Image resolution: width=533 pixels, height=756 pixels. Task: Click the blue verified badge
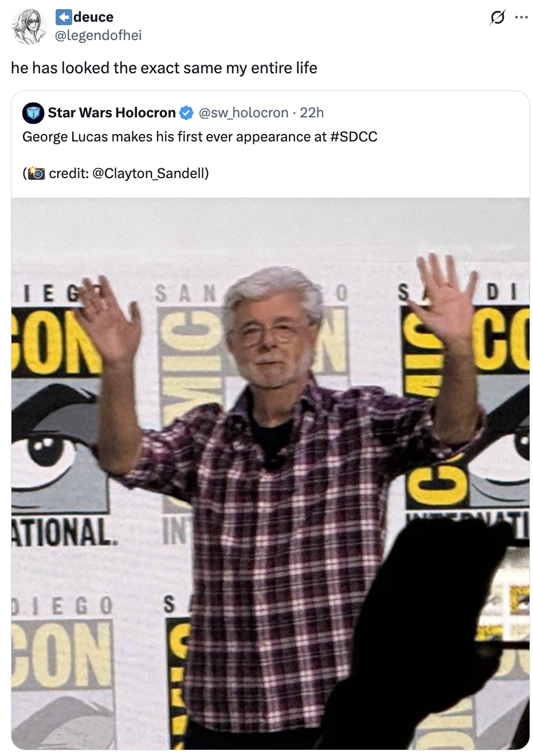(x=186, y=113)
